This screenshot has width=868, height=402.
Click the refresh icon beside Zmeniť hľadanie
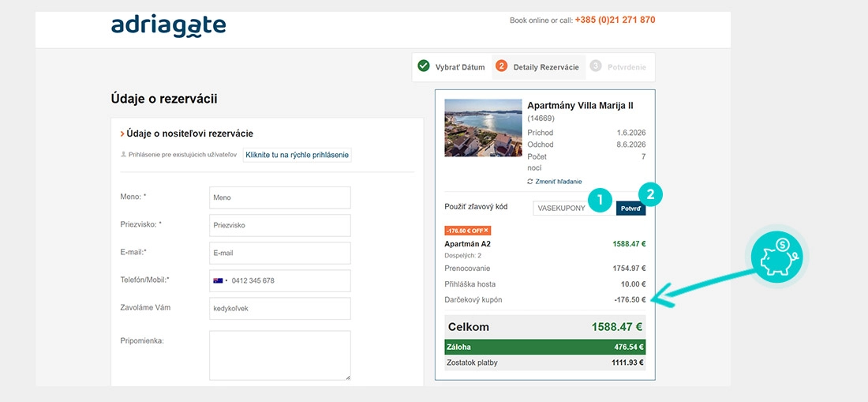click(530, 182)
